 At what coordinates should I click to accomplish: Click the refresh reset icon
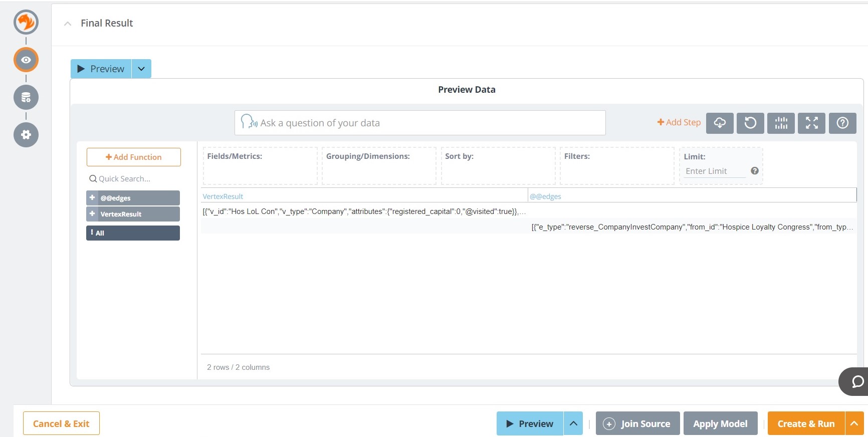pos(750,123)
